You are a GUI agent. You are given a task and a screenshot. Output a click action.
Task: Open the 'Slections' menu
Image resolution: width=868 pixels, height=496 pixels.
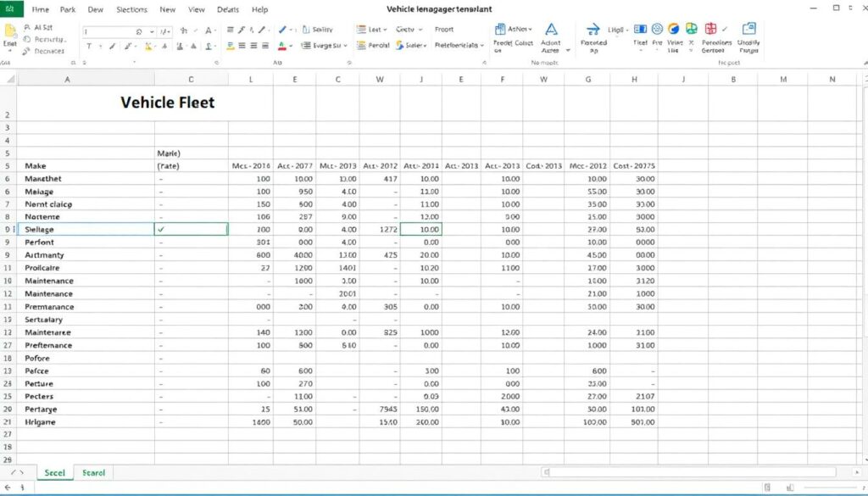(x=131, y=9)
